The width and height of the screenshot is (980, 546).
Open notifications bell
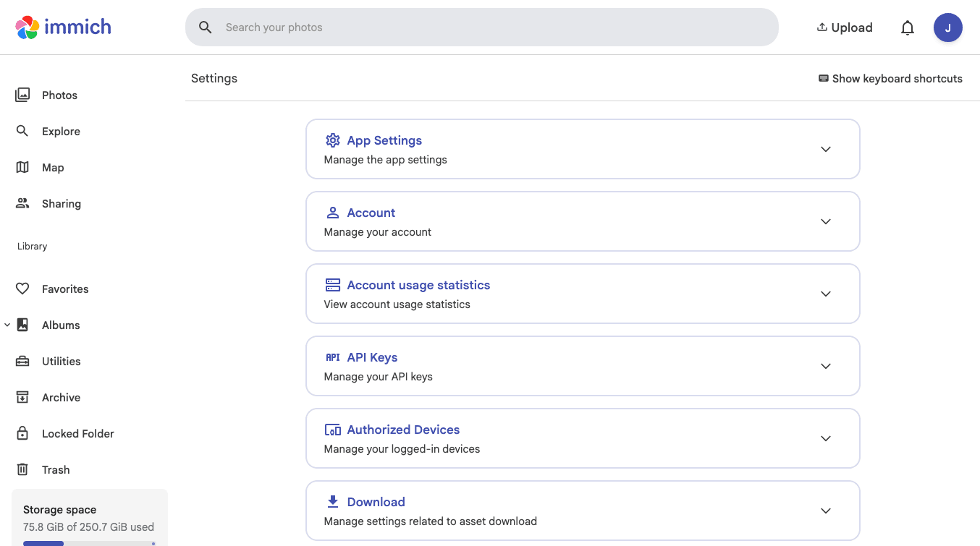click(x=908, y=27)
